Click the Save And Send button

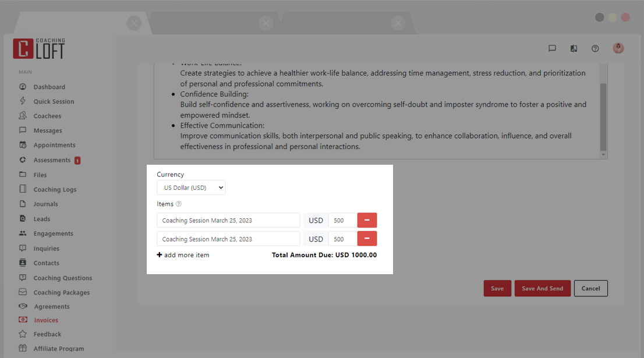542,288
